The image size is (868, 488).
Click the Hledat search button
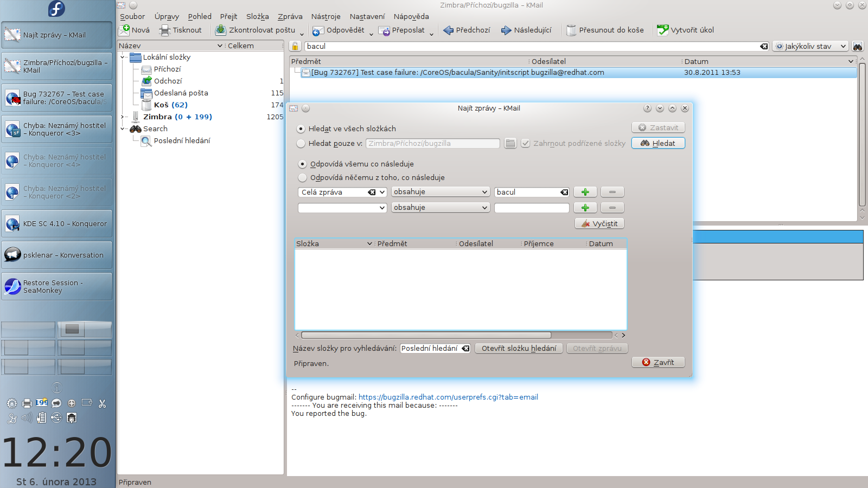point(658,143)
